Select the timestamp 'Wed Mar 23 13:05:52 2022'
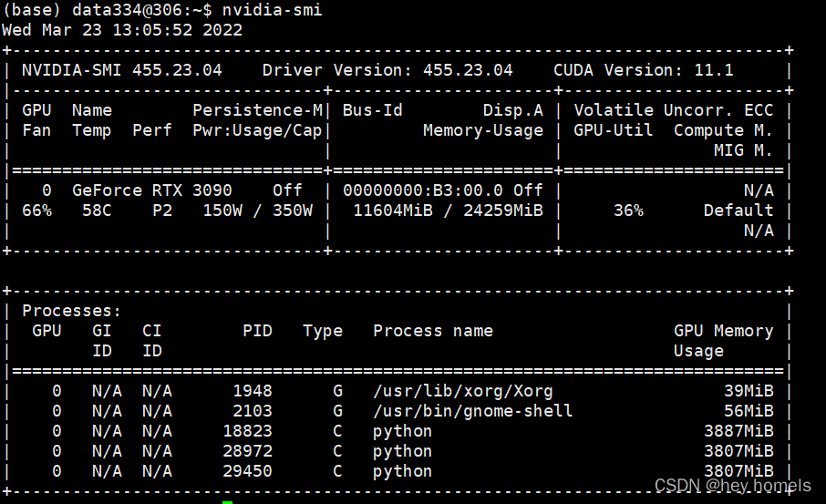Screen dimensions: 826x504 (x=122, y=30)
